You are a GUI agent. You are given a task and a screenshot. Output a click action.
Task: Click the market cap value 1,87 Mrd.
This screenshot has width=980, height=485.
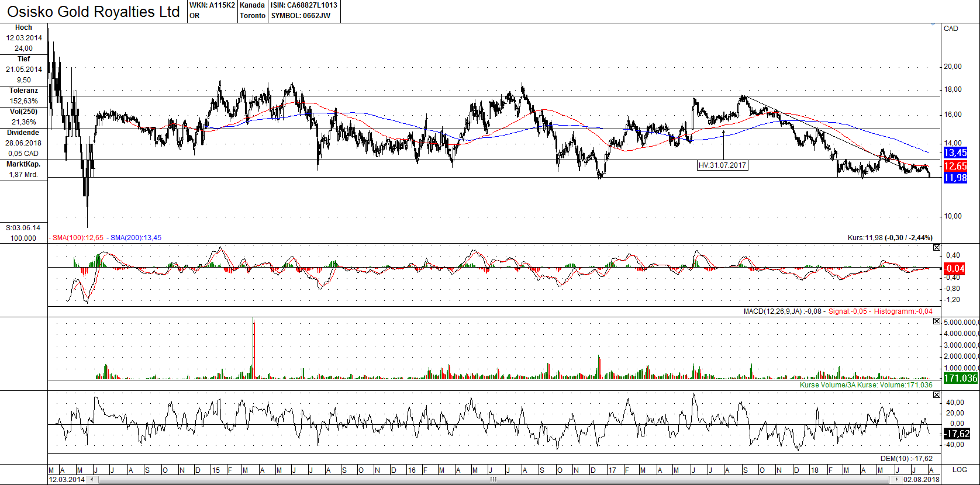[23, 175]
